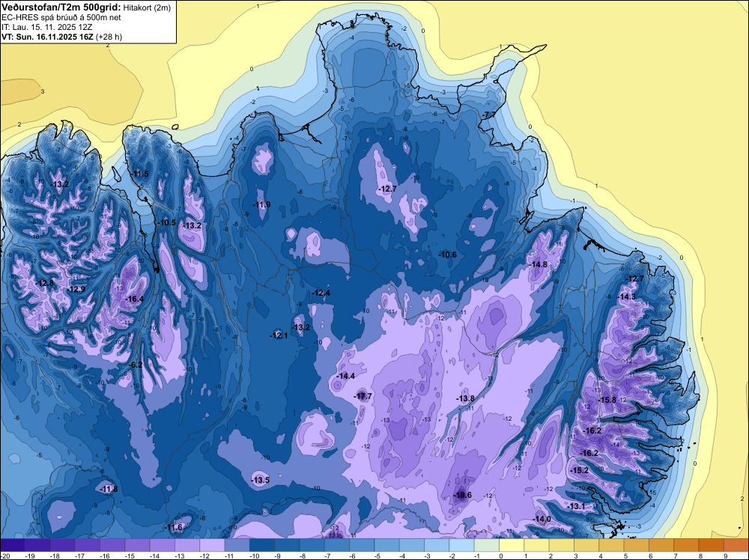This screenshot has height=560, width=749.
Task: Select the -11.6 temperature label
Action: [174, 528]
